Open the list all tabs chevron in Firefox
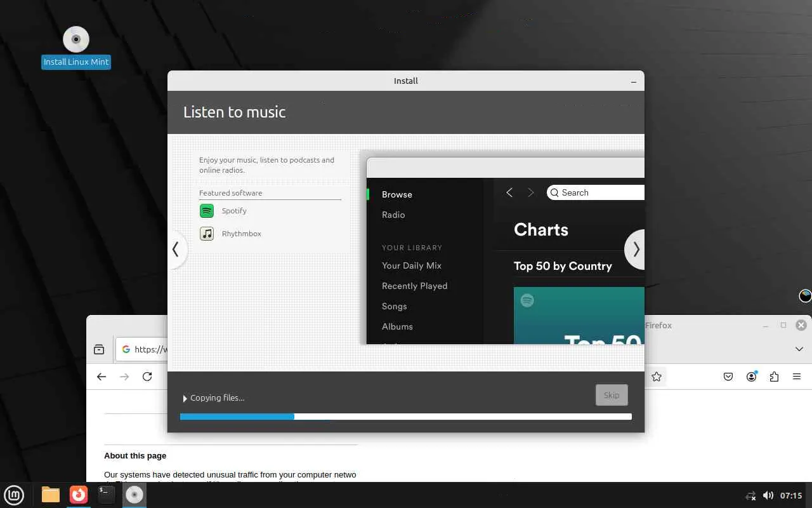Image resolution: width=812 pixels, height=508 pixels. pos(799,349)
